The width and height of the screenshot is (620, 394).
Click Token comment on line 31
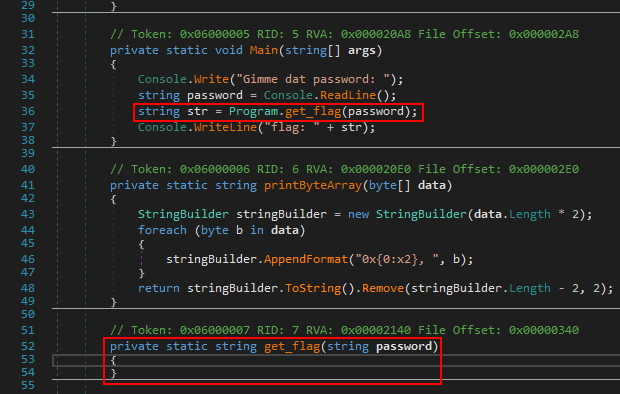pos(344,34)
